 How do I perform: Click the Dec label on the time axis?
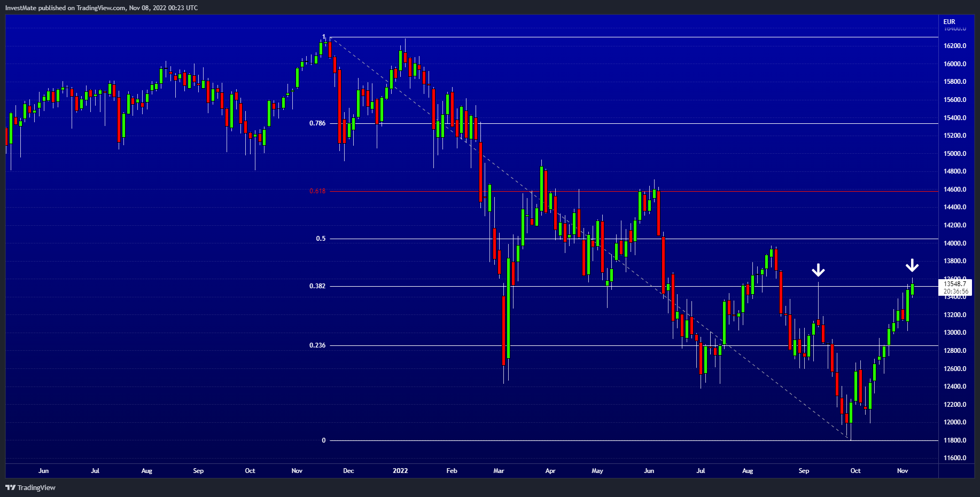[348, 471]
